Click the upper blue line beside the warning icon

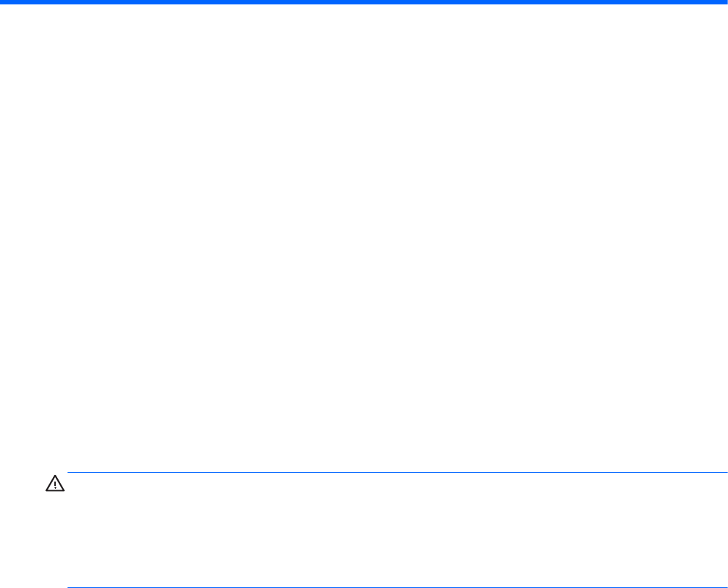[x=398, y=472]
